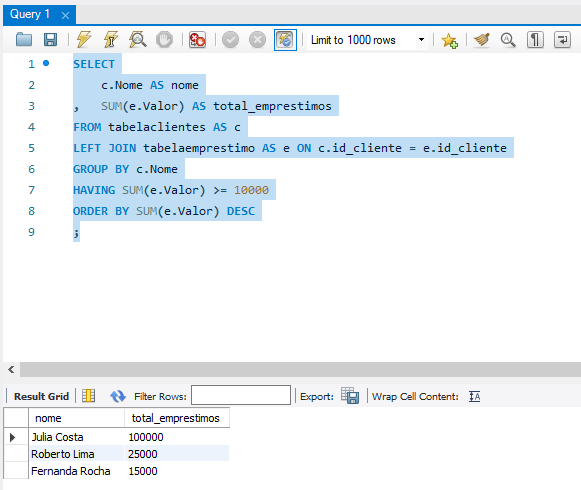Toggle Wrap Cell Content icon
Viewport: 581px width, 490px height.
coord(474,396)
